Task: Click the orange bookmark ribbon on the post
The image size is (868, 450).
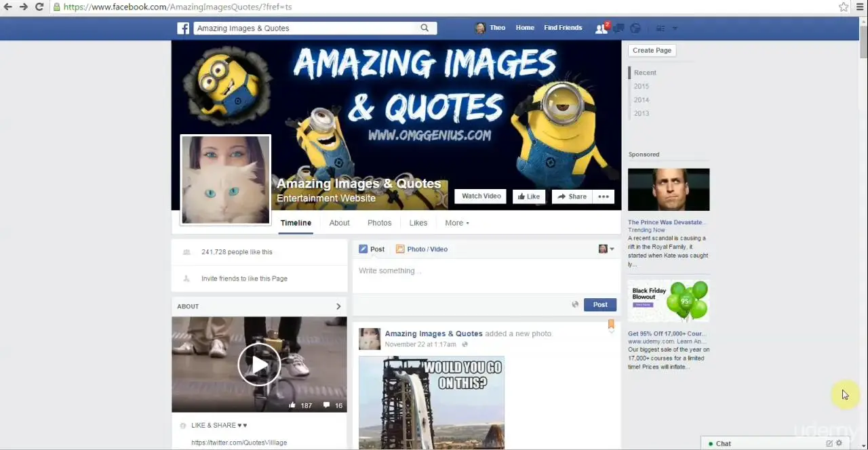Action: 611,324
